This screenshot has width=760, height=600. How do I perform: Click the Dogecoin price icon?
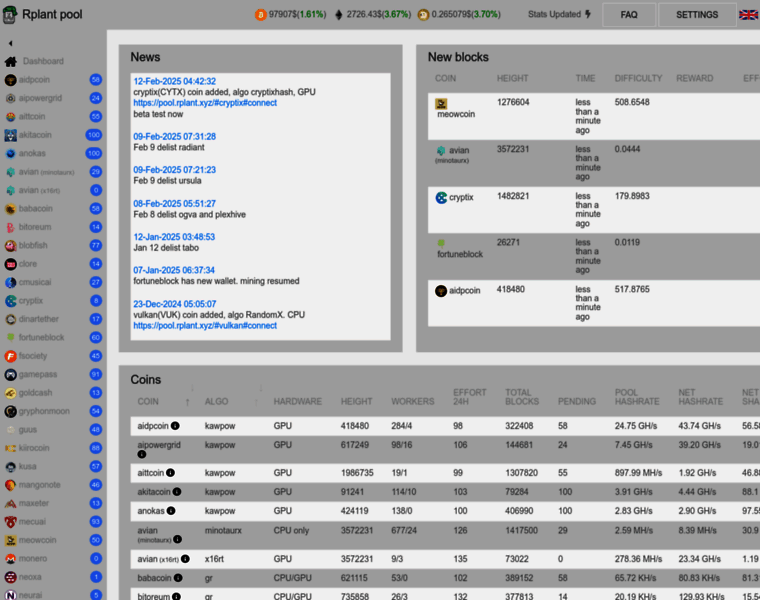coord(423,15)
